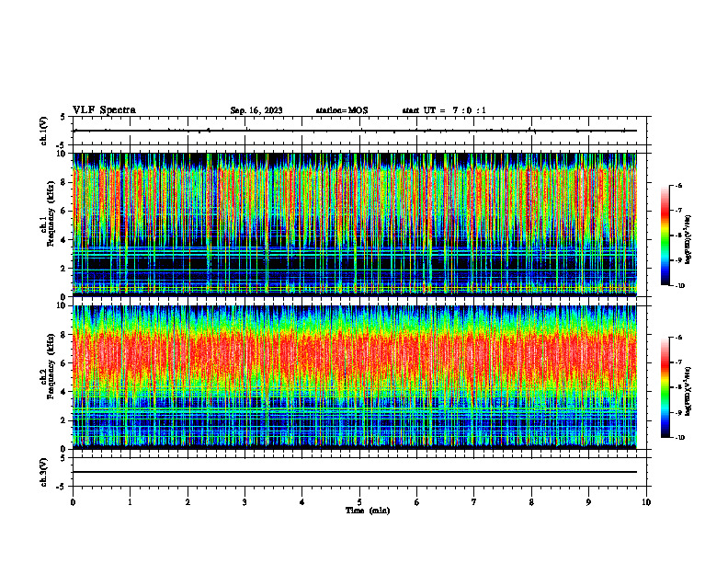Click the ch.1 spectrogram color scale bar
The height and width of the screenshot is (563, 728).
(665, 236)
